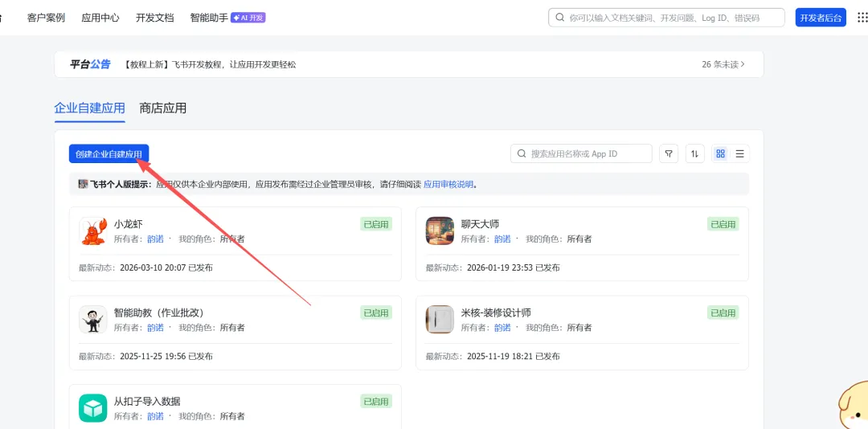The image size is (868, 429).
Task: Click the 小龙虾 lobster app icon
Action: click(93, 231)
